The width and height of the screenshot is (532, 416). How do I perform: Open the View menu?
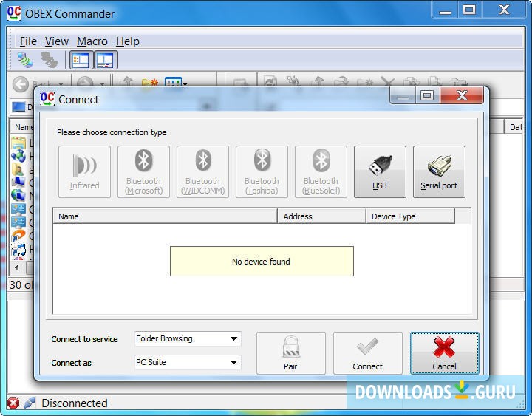coord(57,41)
